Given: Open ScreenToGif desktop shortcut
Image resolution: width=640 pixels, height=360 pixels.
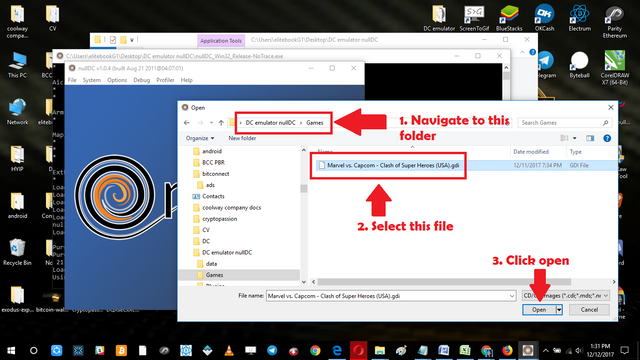Looking at the screenshot, I should point(474,18).
